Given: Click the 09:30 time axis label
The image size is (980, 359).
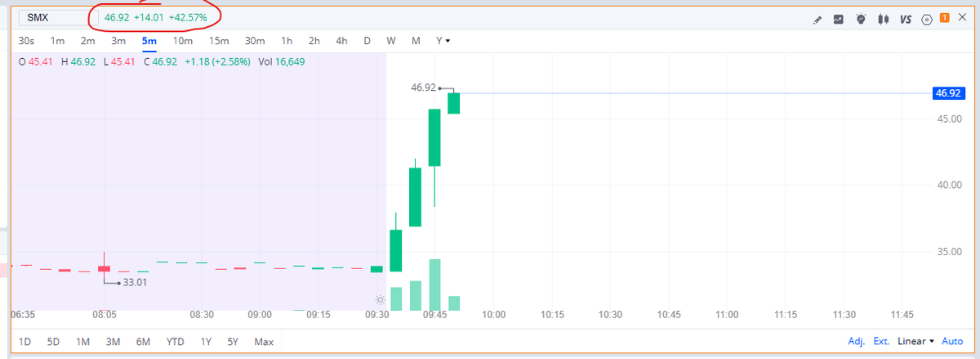Looking at the screenshot, I should [376, 314].
